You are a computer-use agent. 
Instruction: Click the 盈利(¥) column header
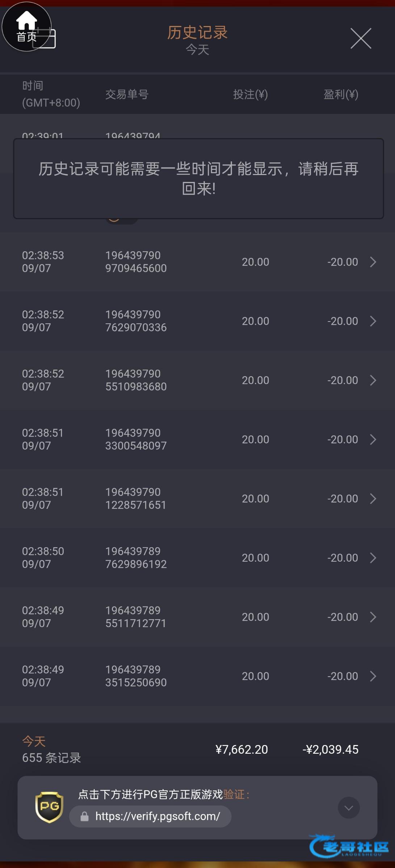[341, 94]
